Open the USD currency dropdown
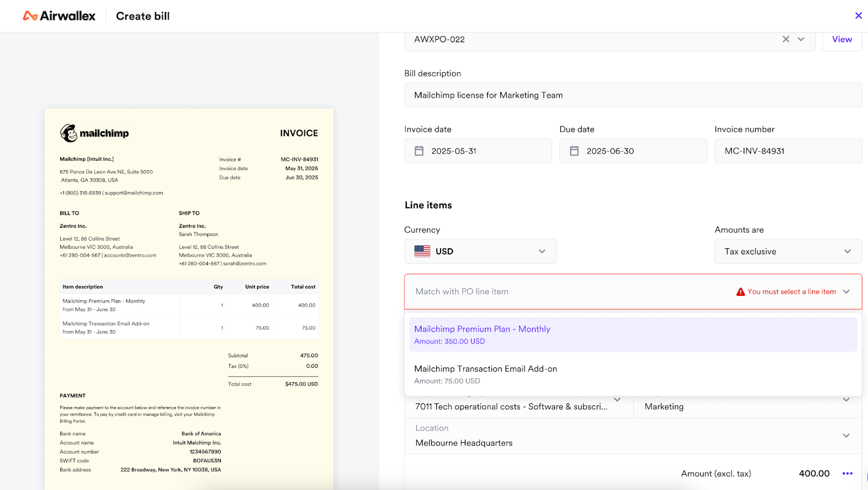This screenshot has height=490, width=868. pos(541,252)
